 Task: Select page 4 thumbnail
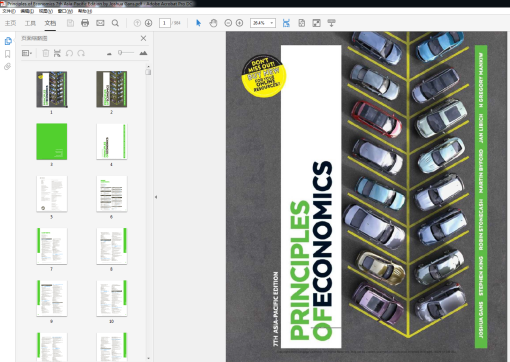112,141
